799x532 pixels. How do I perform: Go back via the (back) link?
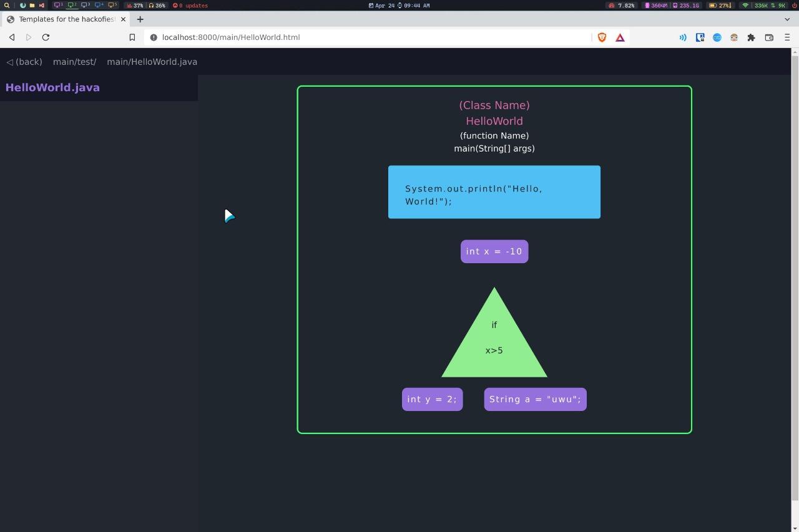point(24,62)
